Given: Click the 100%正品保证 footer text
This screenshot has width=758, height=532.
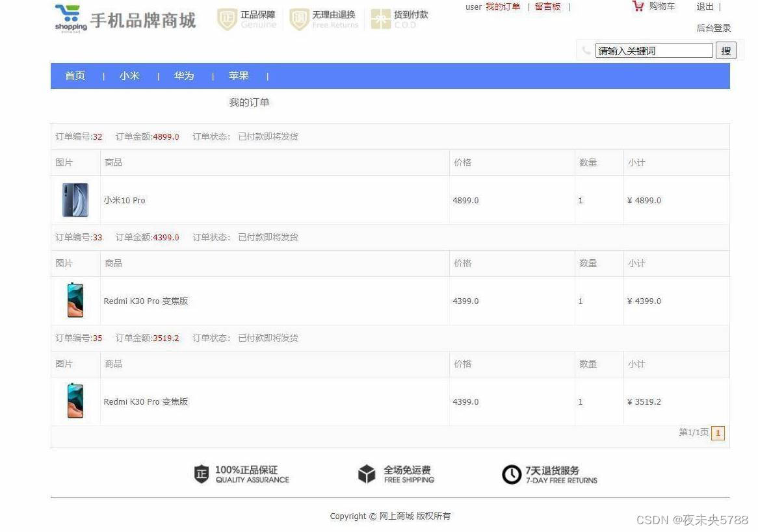Looking at the screenshot, I should (246, 470).
